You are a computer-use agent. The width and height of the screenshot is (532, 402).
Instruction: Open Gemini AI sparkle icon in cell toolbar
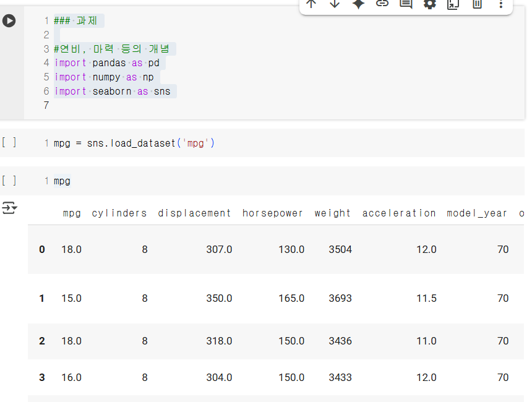click(358, 4)
